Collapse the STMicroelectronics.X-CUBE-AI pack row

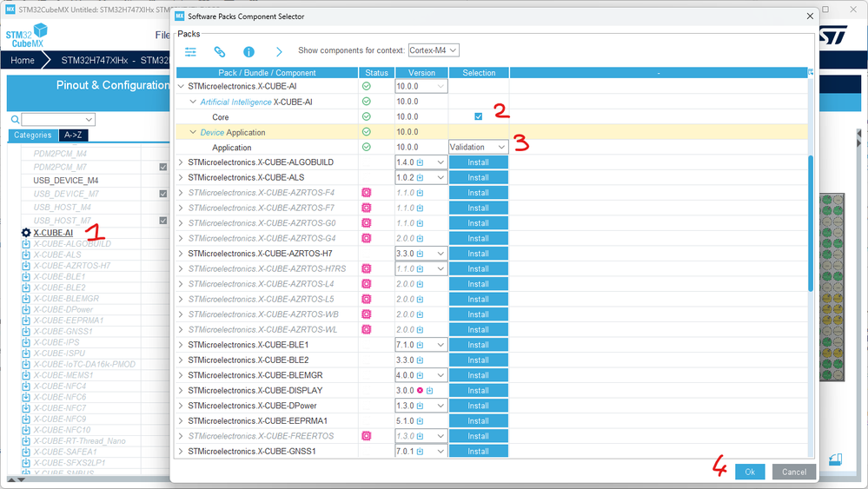click(181, 86)
